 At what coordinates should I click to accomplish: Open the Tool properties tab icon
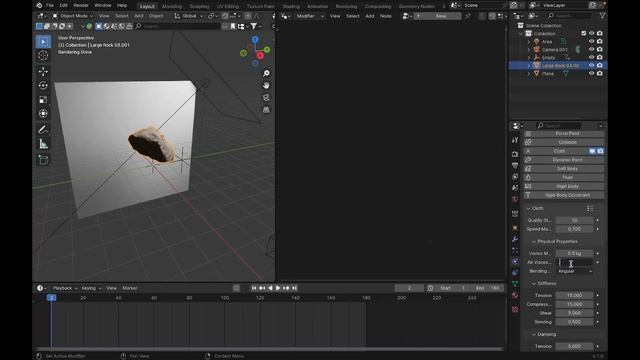pyautogui.click(x=515, y=140)
